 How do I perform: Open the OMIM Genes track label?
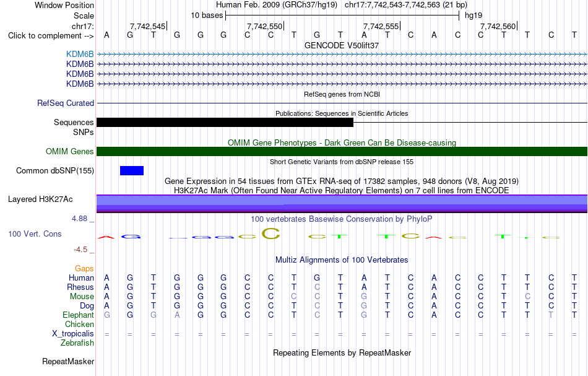point(70,152)
